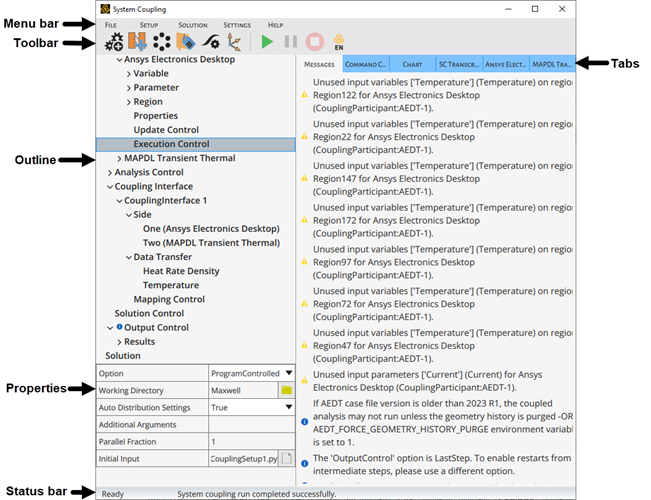Screen dimensions: 651x500
Task: Open the Help menu
Action: (x=275, y=25)
